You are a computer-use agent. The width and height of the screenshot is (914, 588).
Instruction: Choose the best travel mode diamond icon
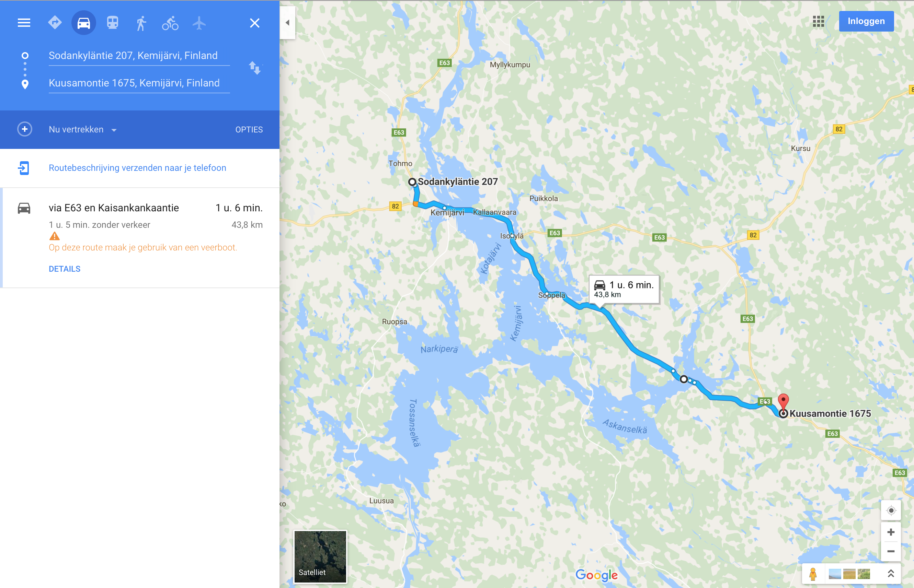coord(55,23)
